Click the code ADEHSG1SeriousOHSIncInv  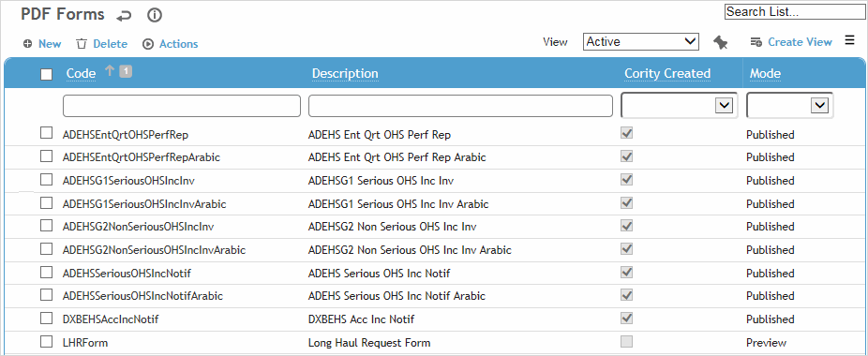pos(129,181)
